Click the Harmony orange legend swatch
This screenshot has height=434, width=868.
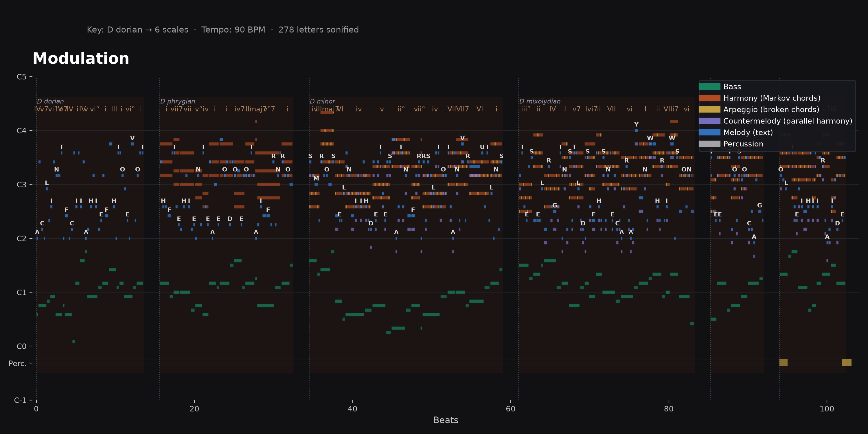pos(709,98)
